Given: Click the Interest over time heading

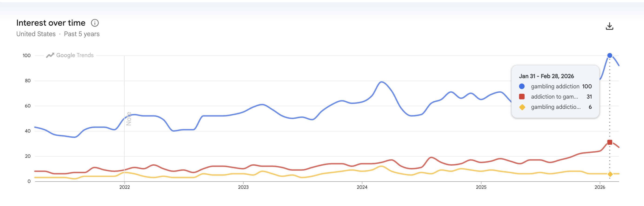Looking at the screenshot, I should (50, 23).
